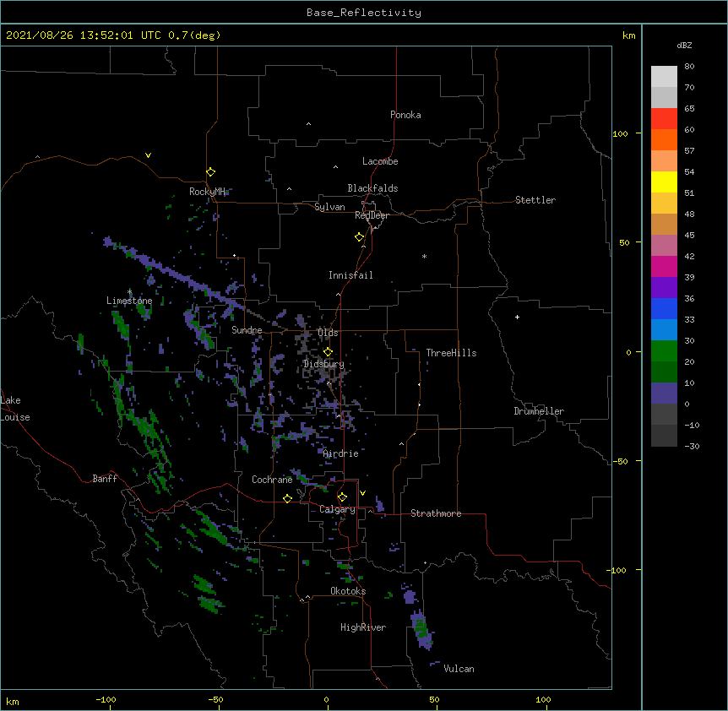Click the -50 tick on right axis
Screen dimensions: 728x711
click(x=620, y=461)
